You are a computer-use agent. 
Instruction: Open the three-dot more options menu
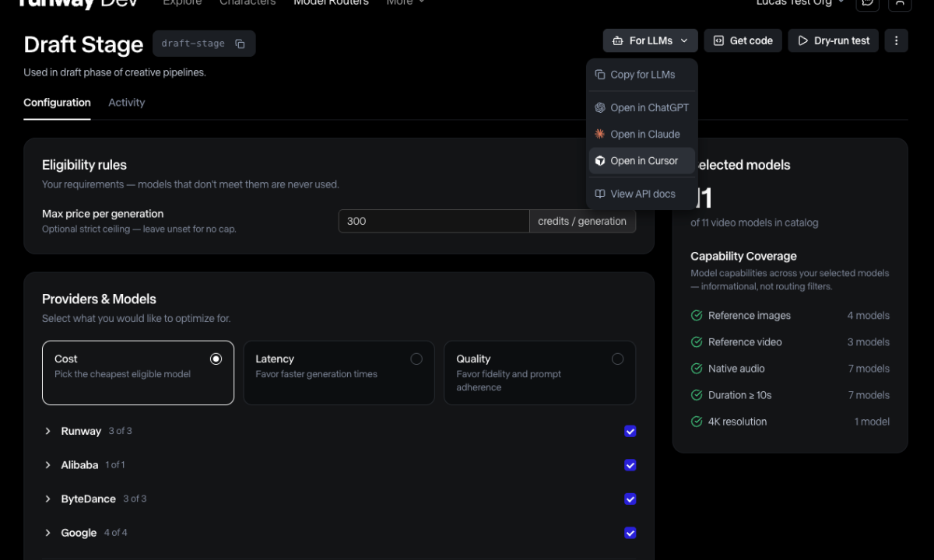pyautogui.click(x=896, y=40)
